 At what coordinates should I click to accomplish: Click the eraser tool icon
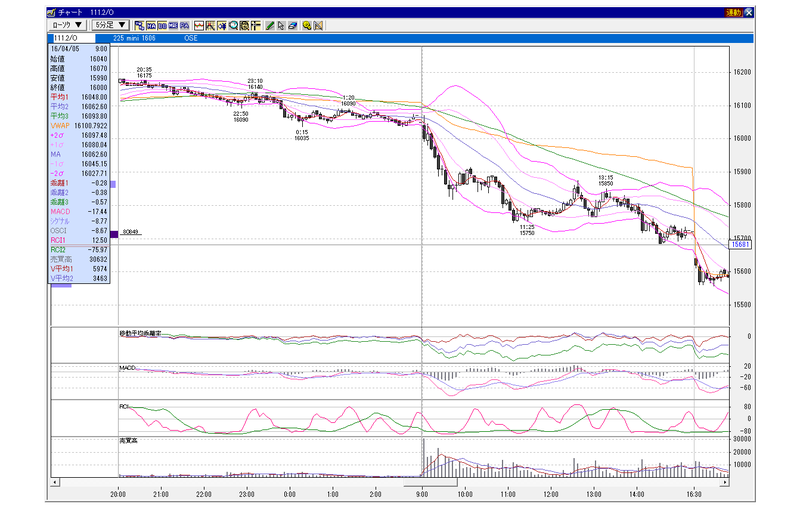point(293,26)
